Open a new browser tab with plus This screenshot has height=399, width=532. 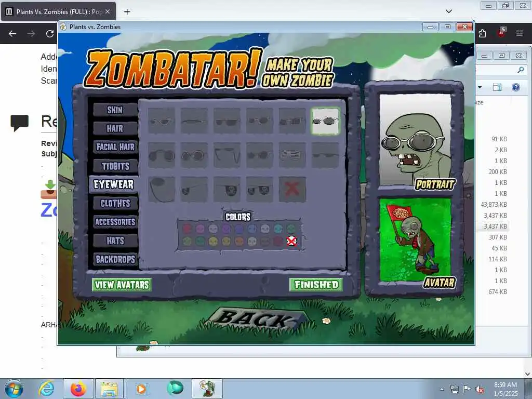127,12
